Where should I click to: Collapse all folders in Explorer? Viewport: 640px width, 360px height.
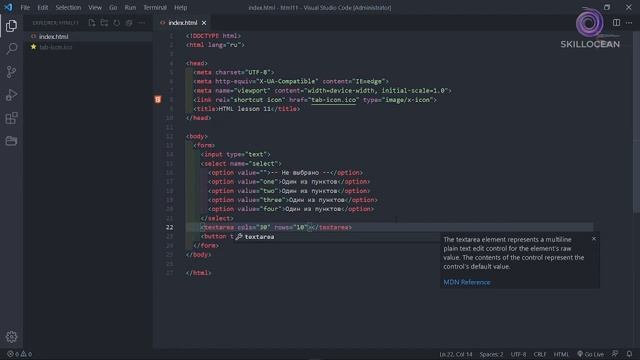pos(129,23)
